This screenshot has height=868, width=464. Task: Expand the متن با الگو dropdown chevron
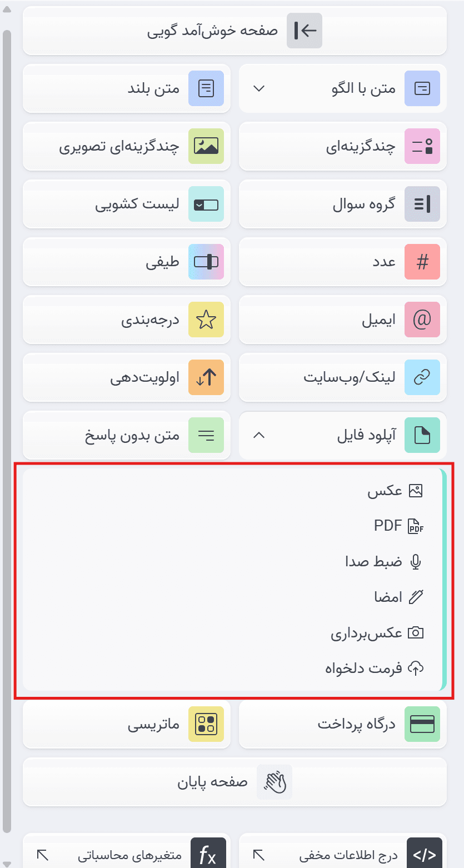[258, 88]
